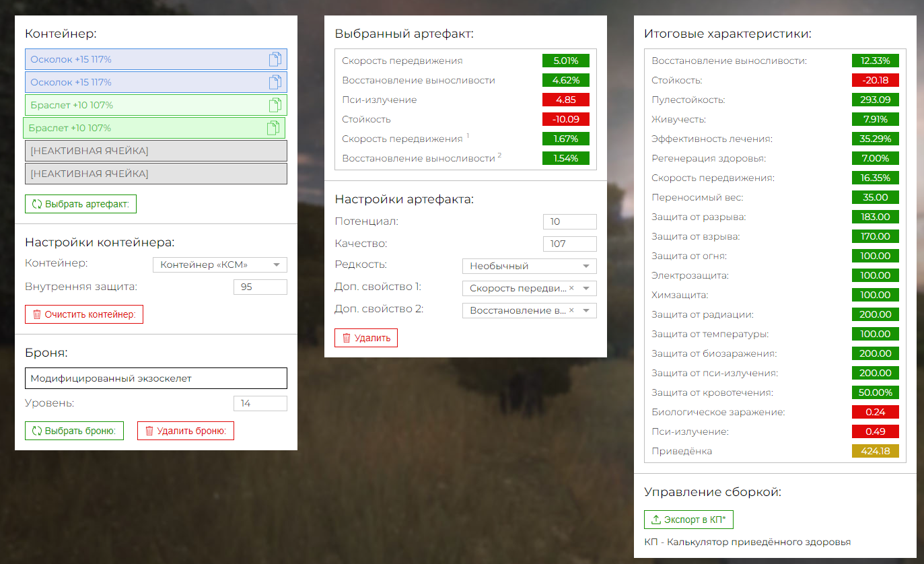
Task: Click the Удалить броню button
Action: [186, 431]
